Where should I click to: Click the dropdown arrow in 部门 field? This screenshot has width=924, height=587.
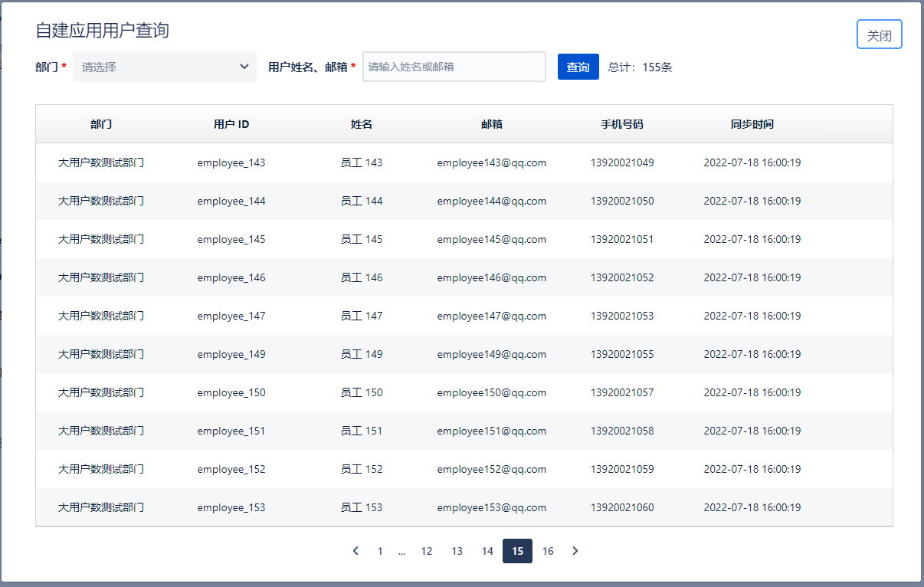pos(244,67)
